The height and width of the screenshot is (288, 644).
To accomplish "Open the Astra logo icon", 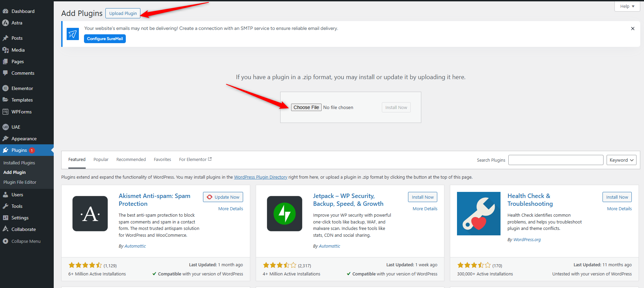I will [x=5, y=23].
